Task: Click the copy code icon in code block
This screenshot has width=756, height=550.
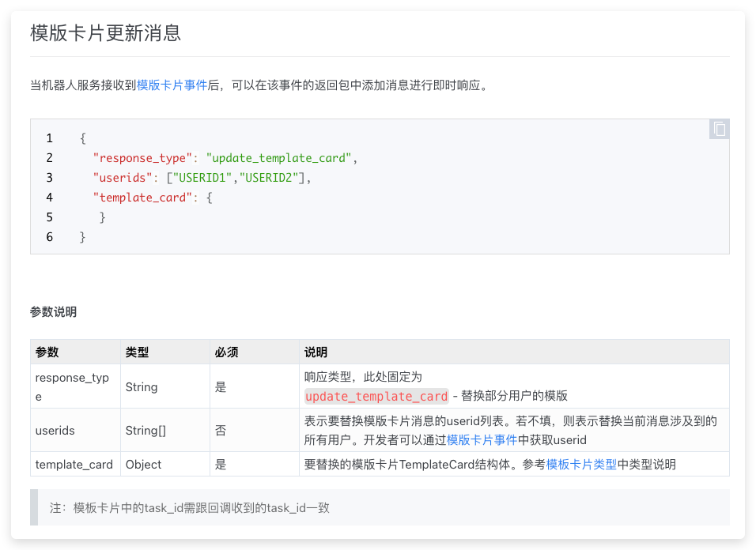Action: coord(719,130)
